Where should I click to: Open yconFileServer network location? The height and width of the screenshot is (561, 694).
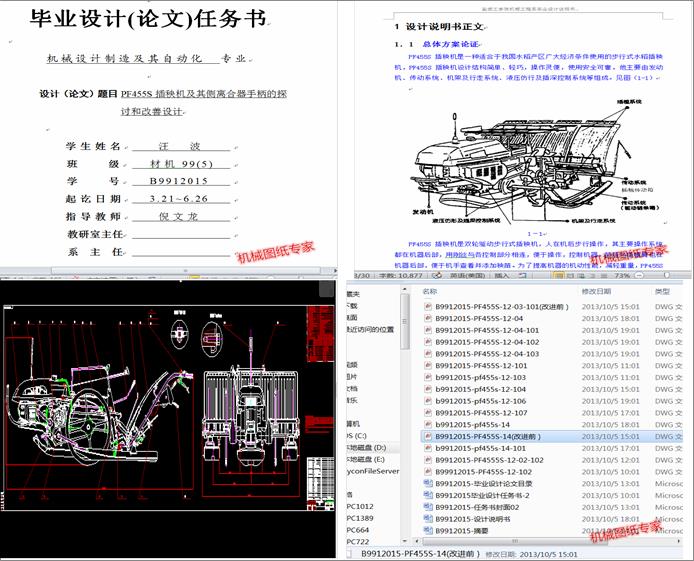click(373, 472)
